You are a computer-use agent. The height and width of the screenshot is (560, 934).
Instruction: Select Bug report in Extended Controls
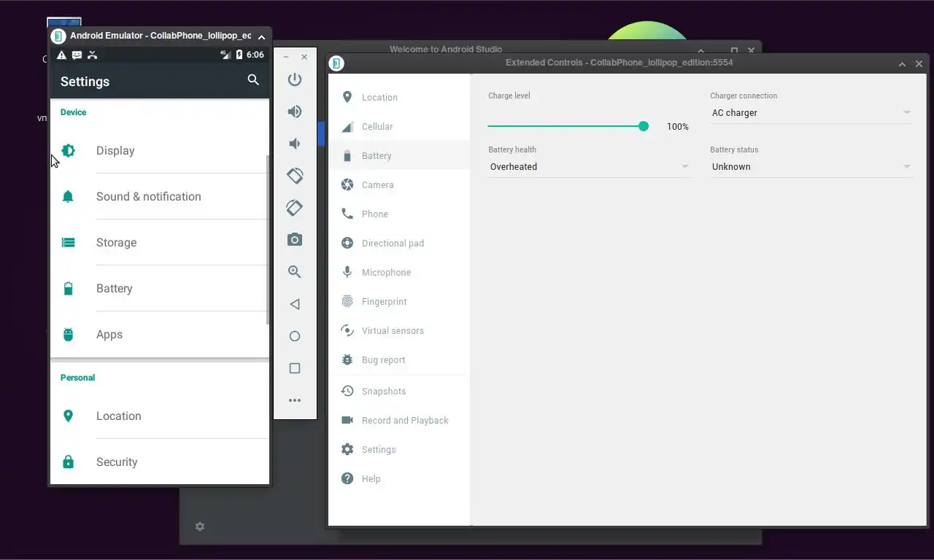(399, 359)
